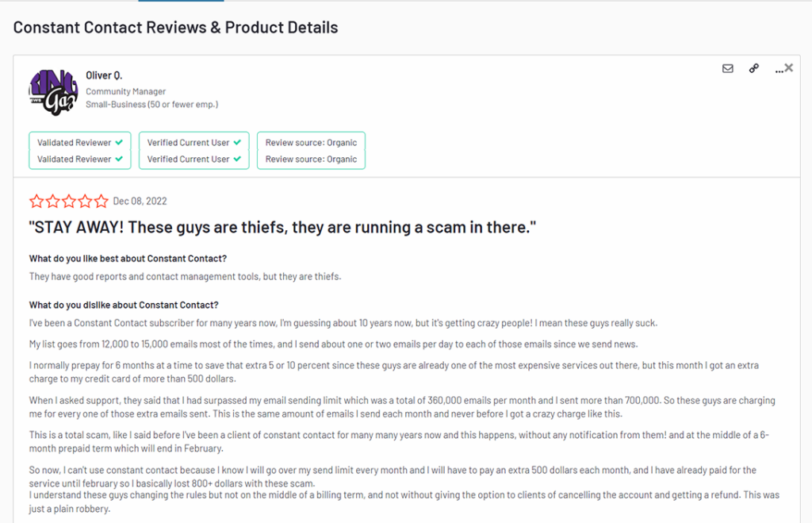Copy the review link via chain icon
The height and width of the screenshot is (523, 812).
click(x=754, y=69)
